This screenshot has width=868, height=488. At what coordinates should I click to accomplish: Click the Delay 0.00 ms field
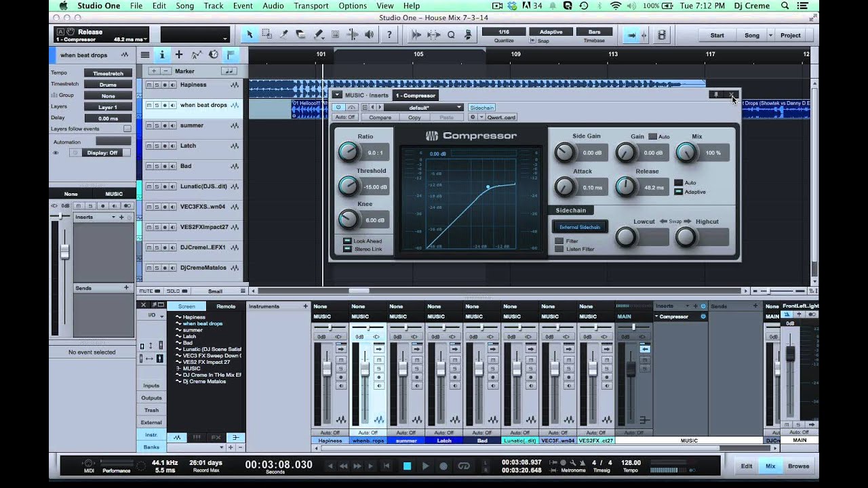tap(108, 118)
